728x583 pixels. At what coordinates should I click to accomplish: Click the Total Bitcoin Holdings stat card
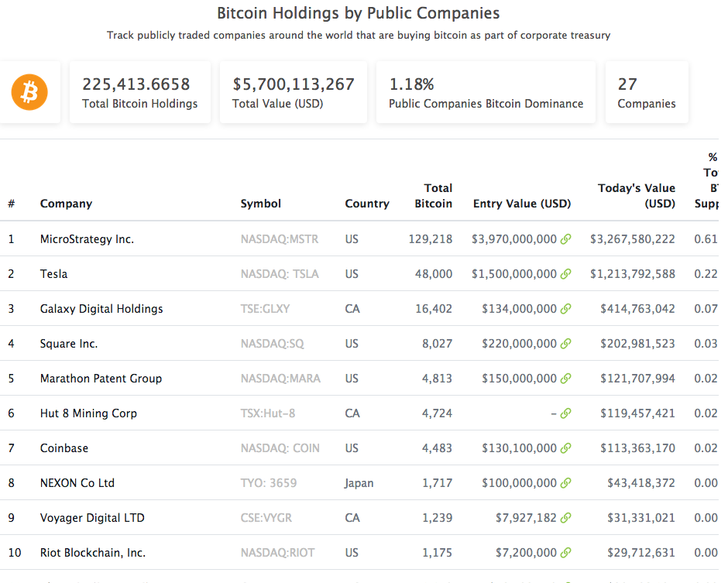140,92
